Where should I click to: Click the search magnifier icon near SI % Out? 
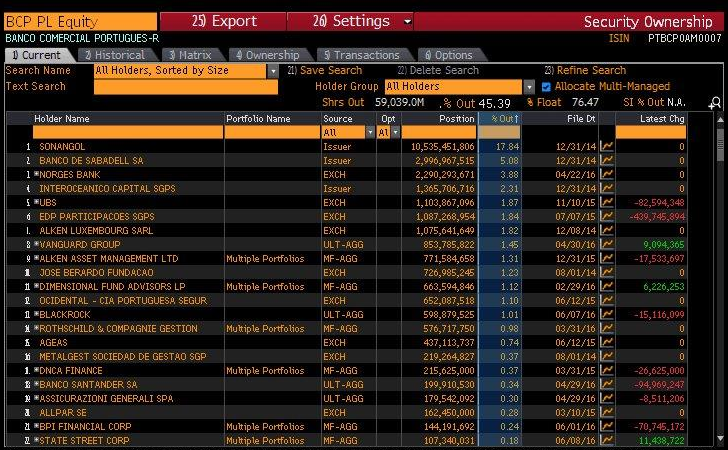coord(715,103)
